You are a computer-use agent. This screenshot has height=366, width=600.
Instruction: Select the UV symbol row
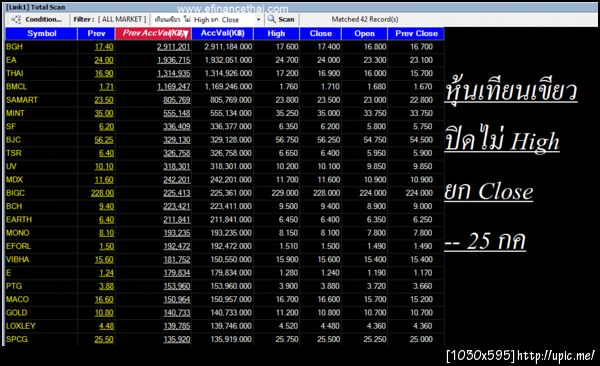(225, 167)
